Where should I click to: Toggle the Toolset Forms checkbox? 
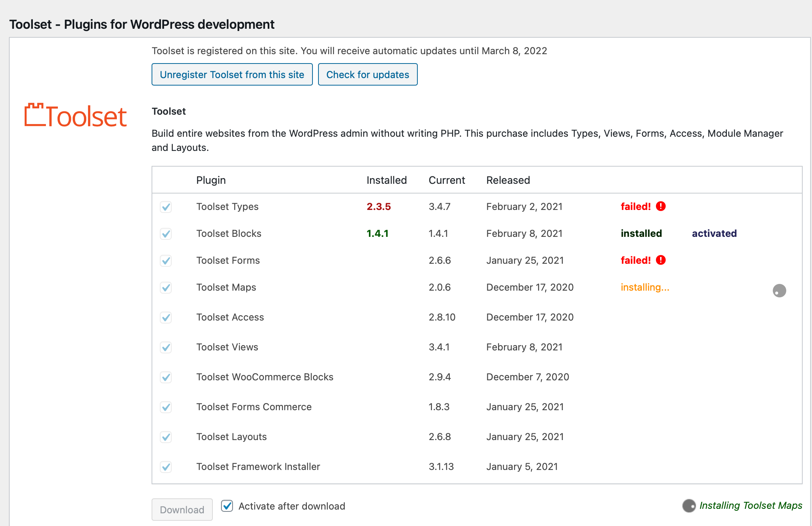(166, 260)
